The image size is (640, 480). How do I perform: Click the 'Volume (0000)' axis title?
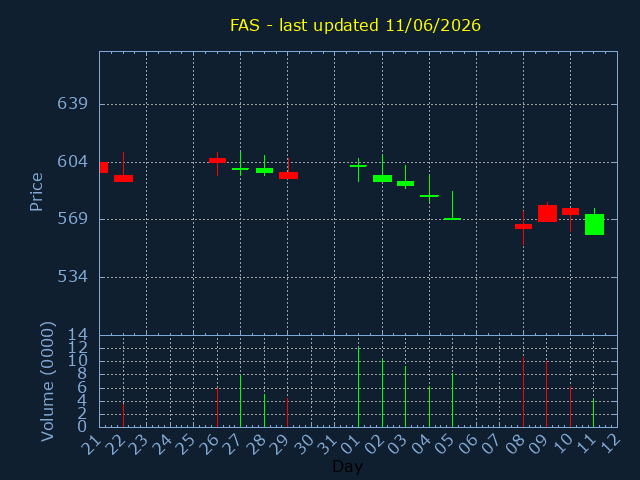click(x=47, y=382)
